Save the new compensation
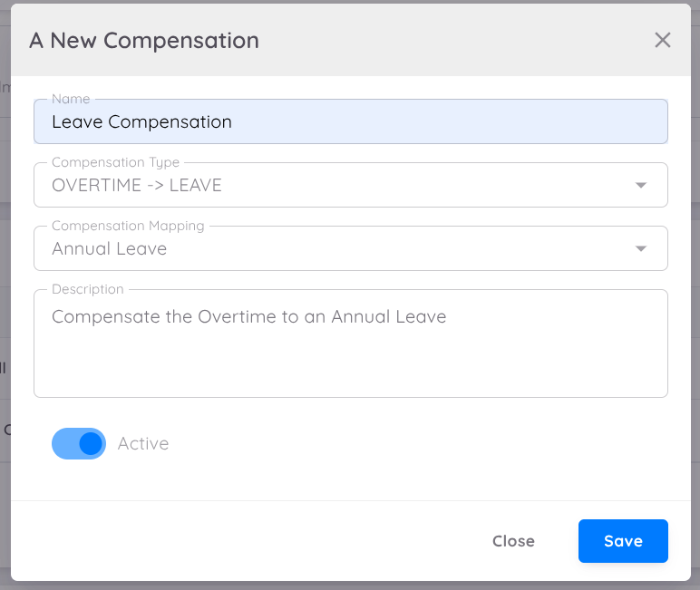The width and height of the screenshot is (700, 590). (623, 541)
